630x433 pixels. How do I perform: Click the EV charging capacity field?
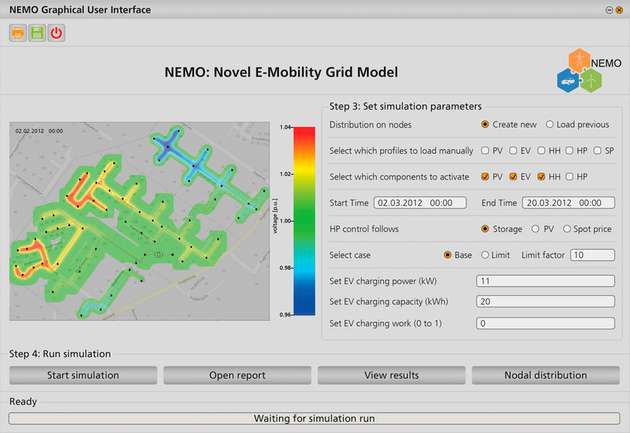click(546, 302)
